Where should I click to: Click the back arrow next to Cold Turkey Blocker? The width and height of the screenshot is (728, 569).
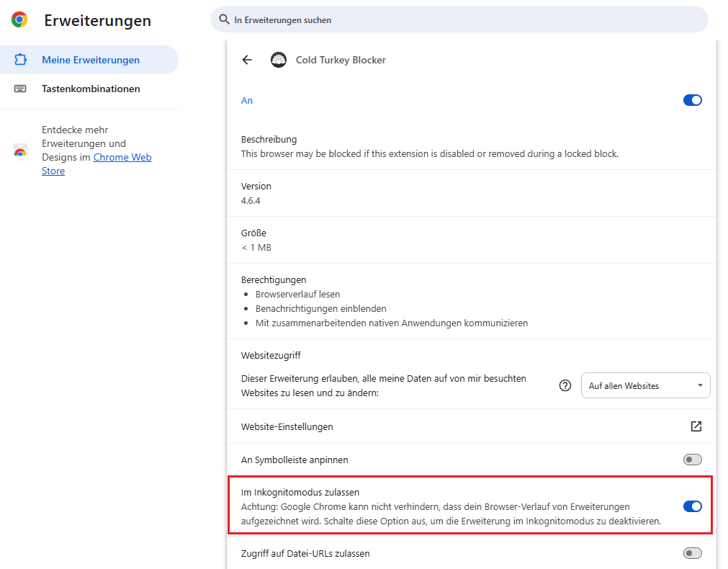tap(247, 60)
